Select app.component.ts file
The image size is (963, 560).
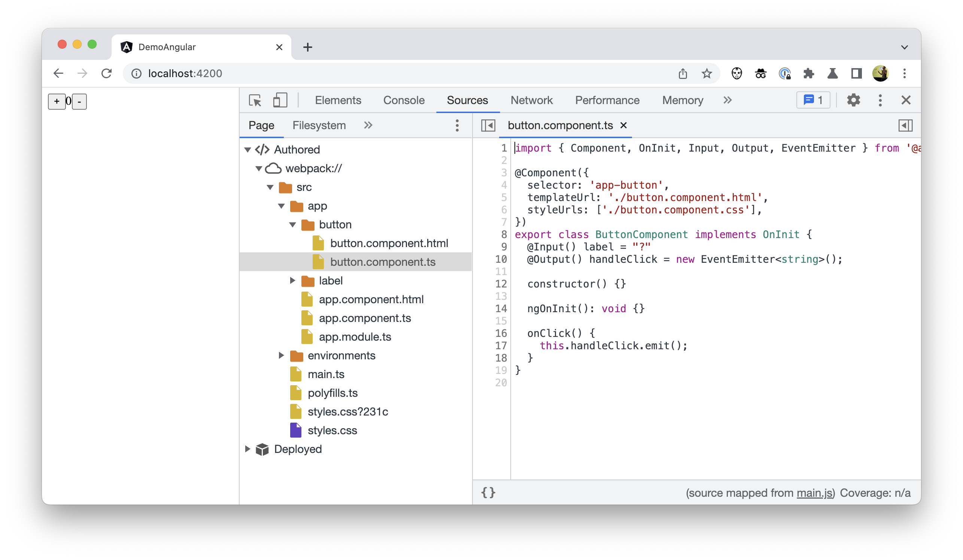tap(365, 318)
